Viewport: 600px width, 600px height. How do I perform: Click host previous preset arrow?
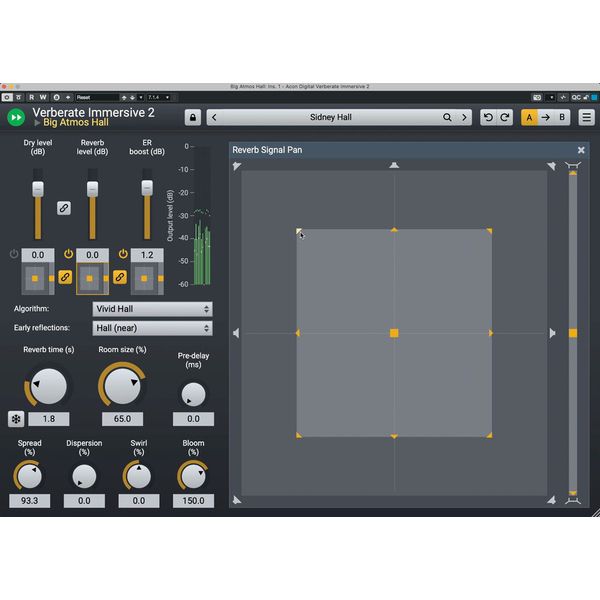tap(124, 98)
